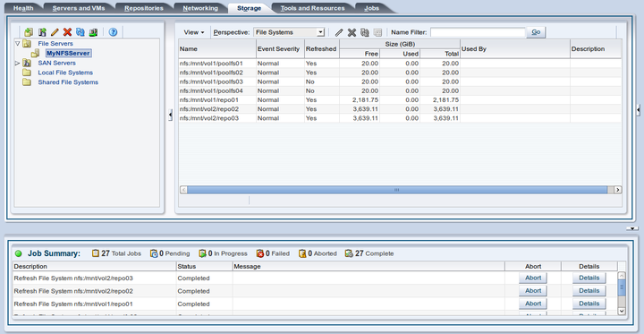
Task: Click the table scrollbar left arrow
Action: pyautogui.click(x=183, y=190)
